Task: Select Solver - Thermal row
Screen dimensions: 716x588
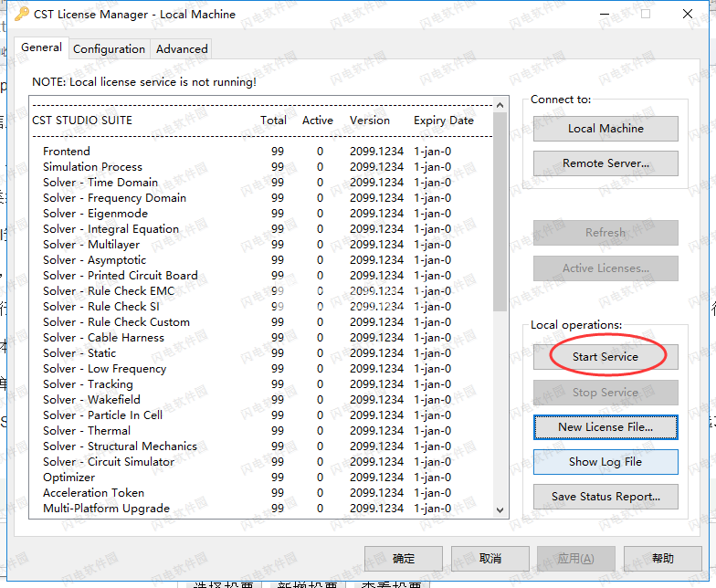Action: coord(247,431)
